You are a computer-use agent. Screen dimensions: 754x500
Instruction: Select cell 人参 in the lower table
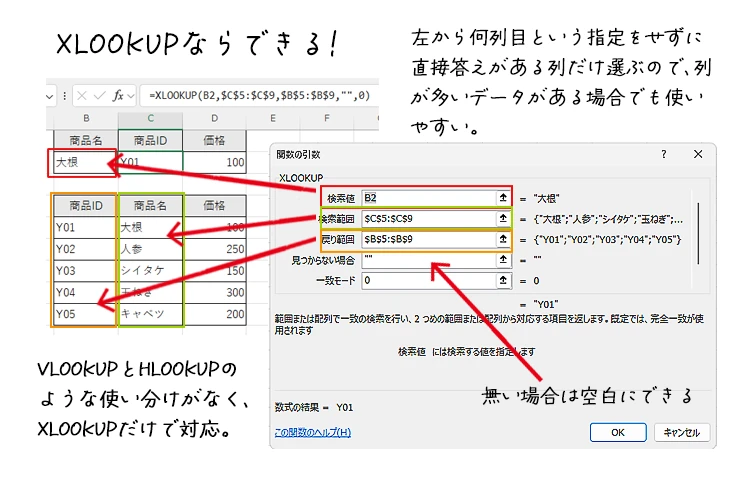tap(151, 249)
